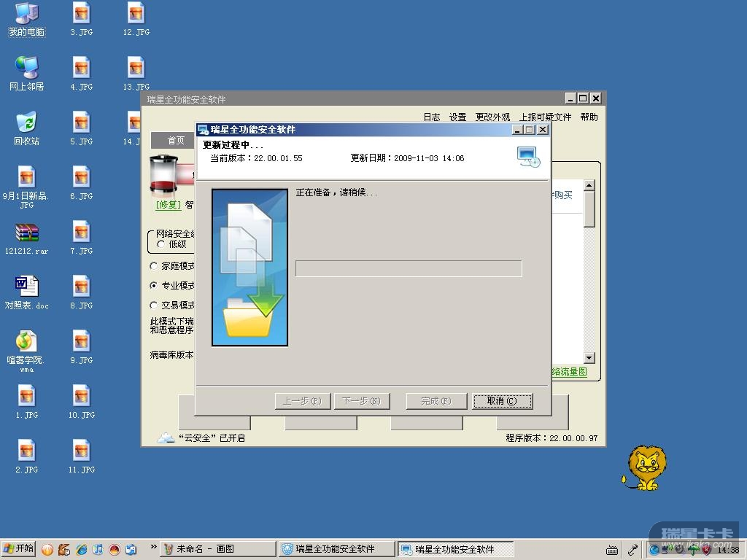Click the 下一步 next step button
747x560 pixels.
click(x=362, y=401)
